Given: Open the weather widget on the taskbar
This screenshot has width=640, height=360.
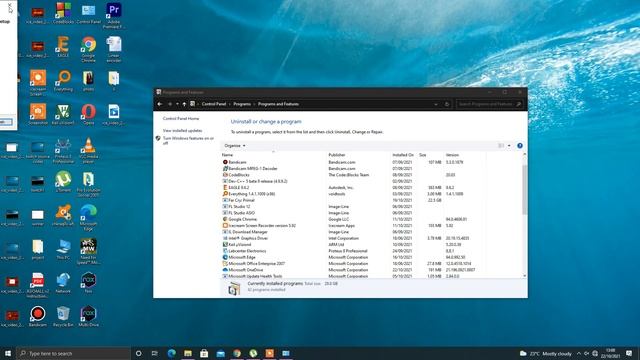Looking at the screenshot, I should point(546,353).
